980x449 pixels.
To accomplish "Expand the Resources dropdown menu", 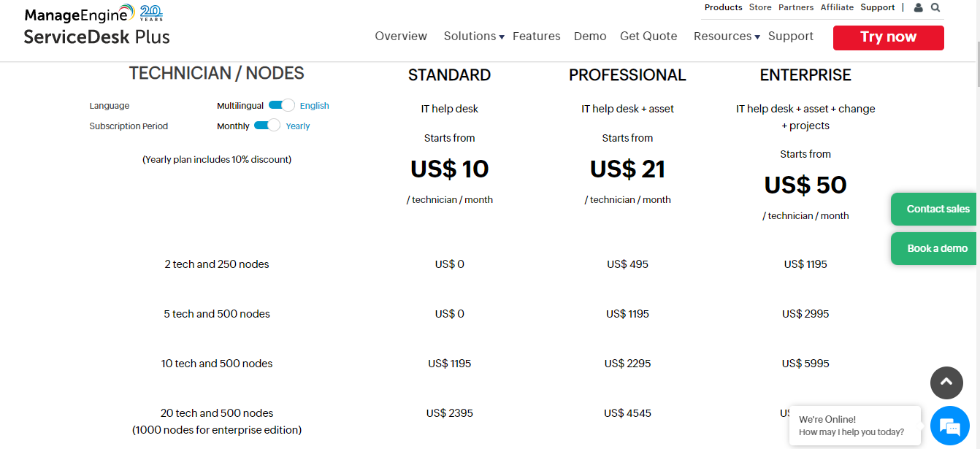I will [727, 37].
